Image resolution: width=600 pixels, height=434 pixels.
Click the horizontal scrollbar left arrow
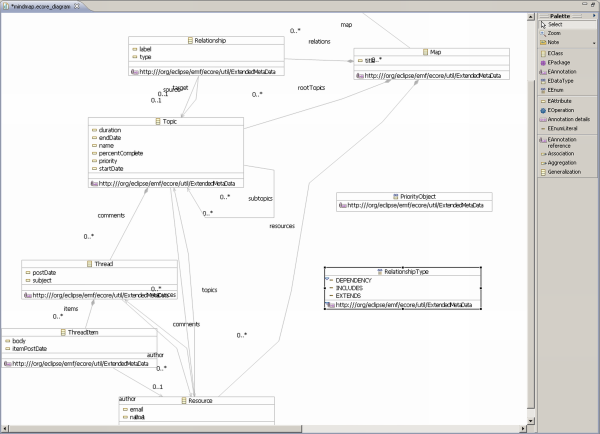coord(5,429)
